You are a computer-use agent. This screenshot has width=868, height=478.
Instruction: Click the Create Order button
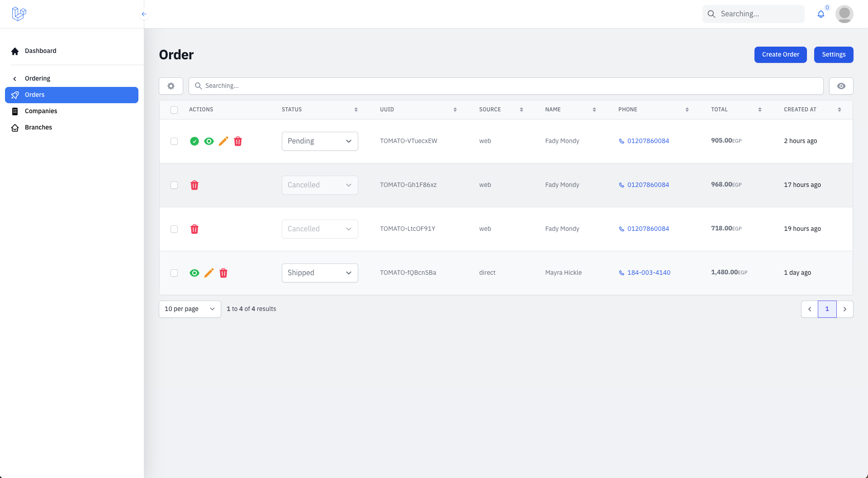[780, 55]
